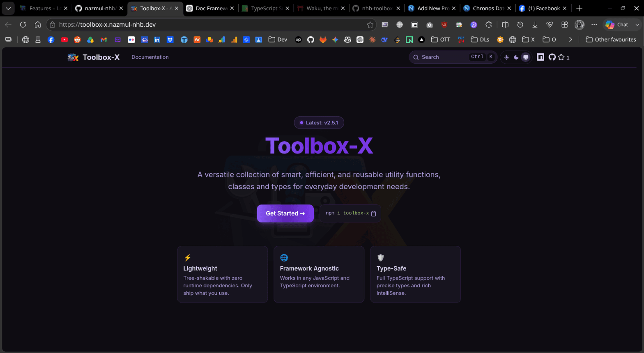644x353 pixels.
Task: Open the camera screenshot extension
Action: pos(430,25)
